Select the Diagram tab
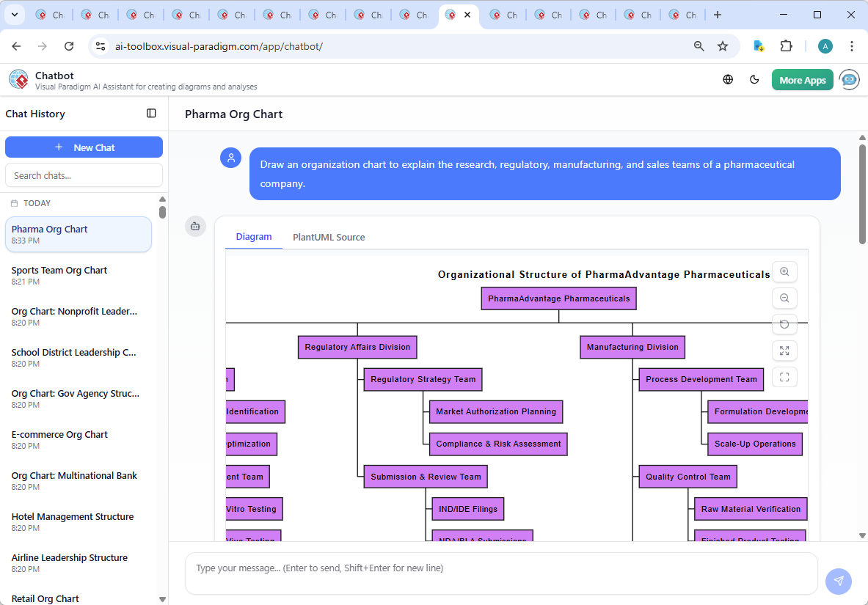 pyautogui.click(x=254, y=237)
